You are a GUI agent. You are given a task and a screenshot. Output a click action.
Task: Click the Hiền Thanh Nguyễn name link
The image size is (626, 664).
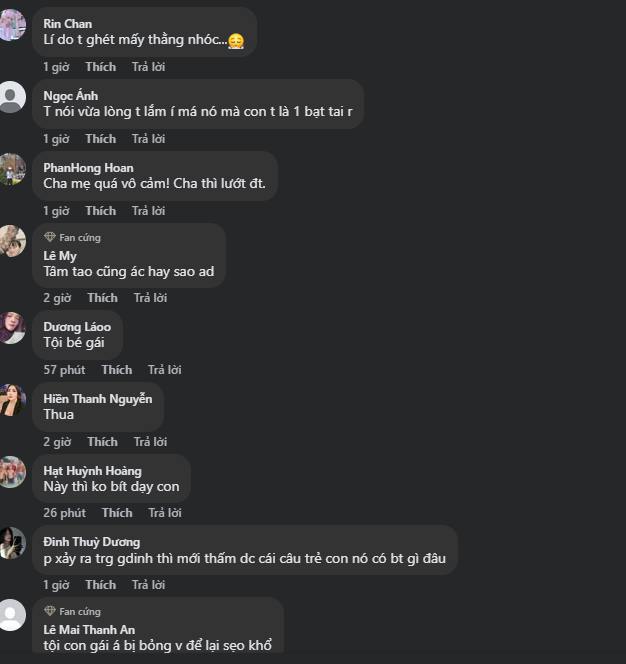tap(98, 399)
